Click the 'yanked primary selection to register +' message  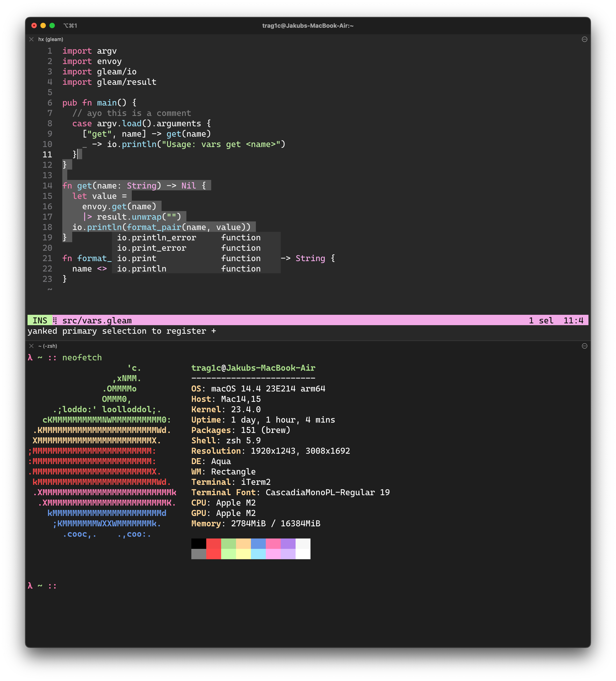[x=122, y=331]
